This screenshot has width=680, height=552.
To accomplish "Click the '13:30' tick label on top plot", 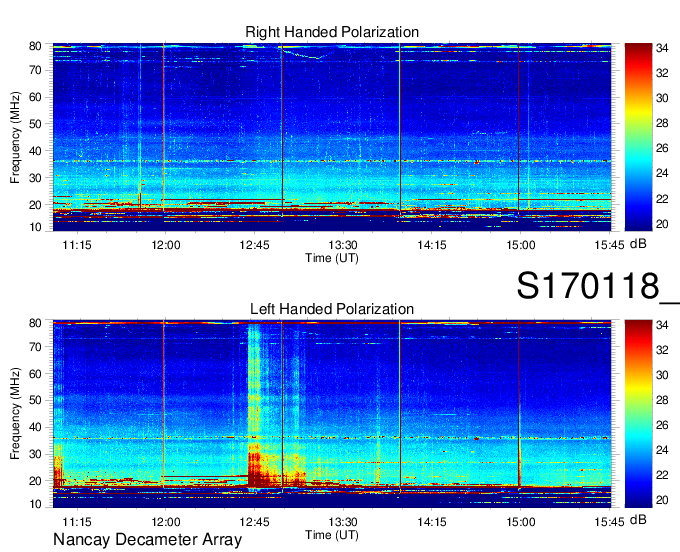I will coord(343,245).
